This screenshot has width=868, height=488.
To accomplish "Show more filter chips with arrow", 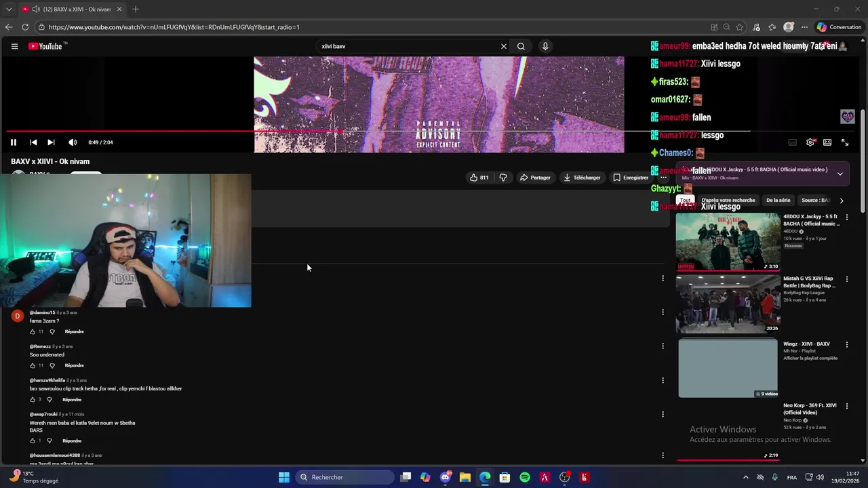I will point(841,201).
